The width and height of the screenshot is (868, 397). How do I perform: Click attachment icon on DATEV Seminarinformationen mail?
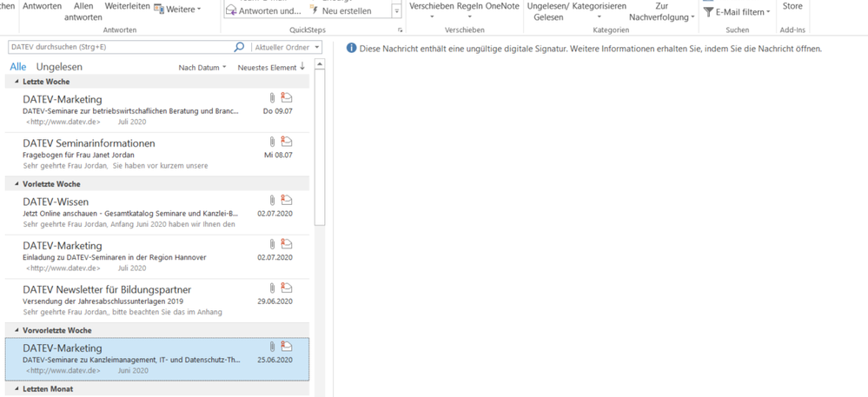[272, 142]
